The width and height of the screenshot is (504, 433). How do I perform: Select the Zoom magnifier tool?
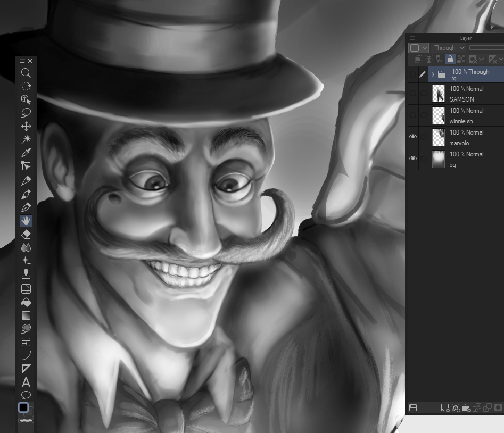(x=26, y=73)
